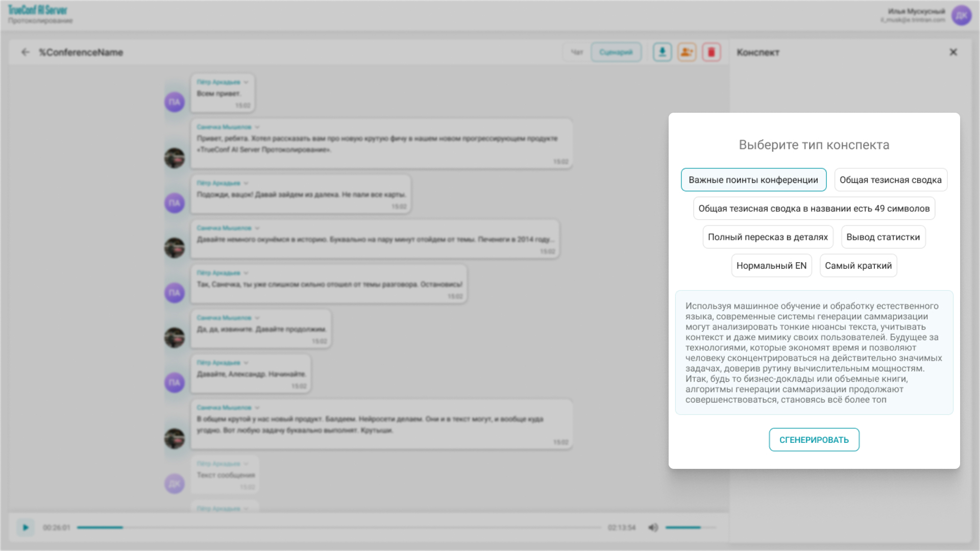Choose the Нормальный EN summary type

point(771,266)
